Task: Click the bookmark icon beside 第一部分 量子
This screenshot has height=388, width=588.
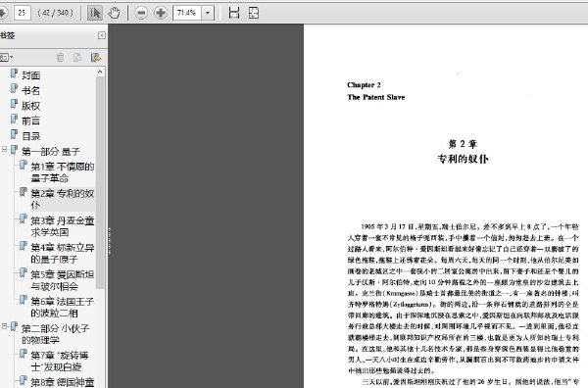Action: [x=15, y=150]
